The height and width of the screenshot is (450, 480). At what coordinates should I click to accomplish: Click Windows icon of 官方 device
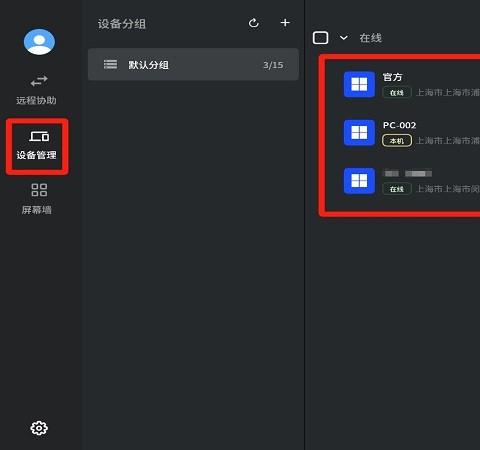coord(359,84)
